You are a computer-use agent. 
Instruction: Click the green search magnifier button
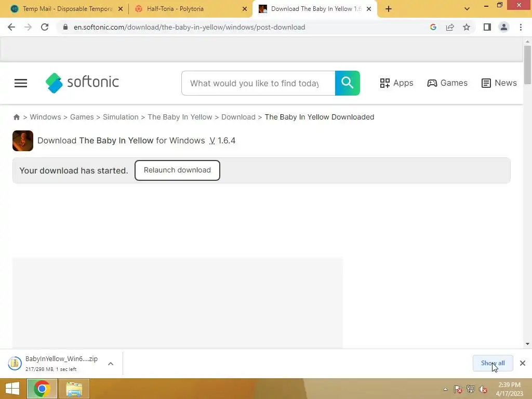[x=348, y=83]
